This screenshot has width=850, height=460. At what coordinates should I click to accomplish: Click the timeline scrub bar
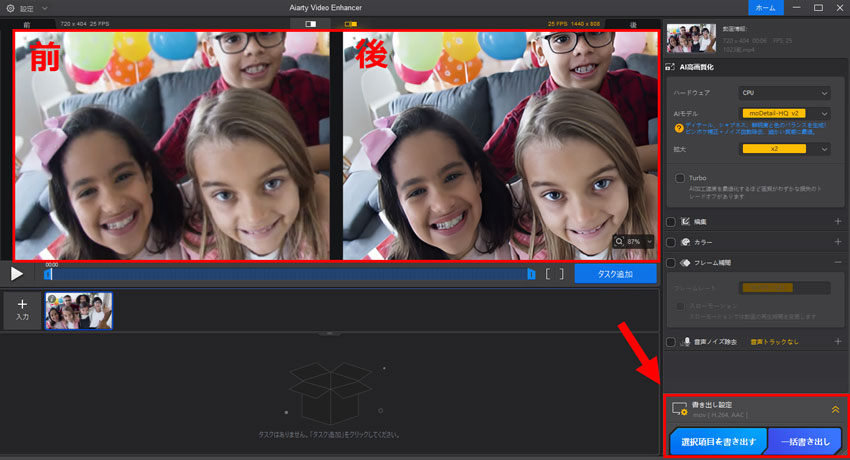(289, 274)
